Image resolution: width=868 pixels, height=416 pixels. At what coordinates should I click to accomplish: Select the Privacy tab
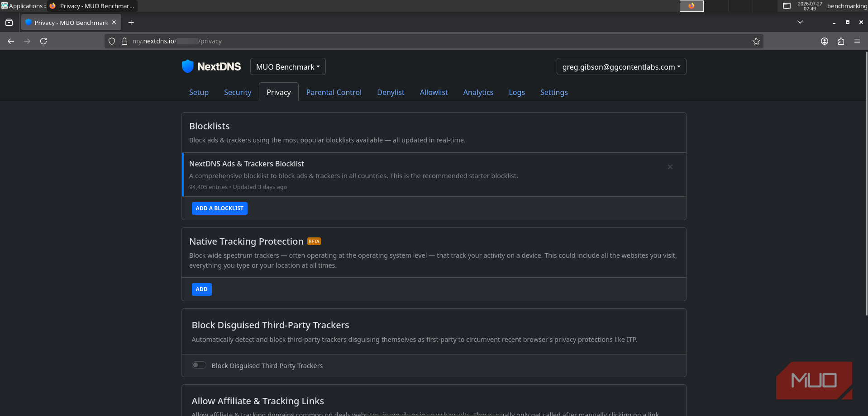[x=279, y=92]
